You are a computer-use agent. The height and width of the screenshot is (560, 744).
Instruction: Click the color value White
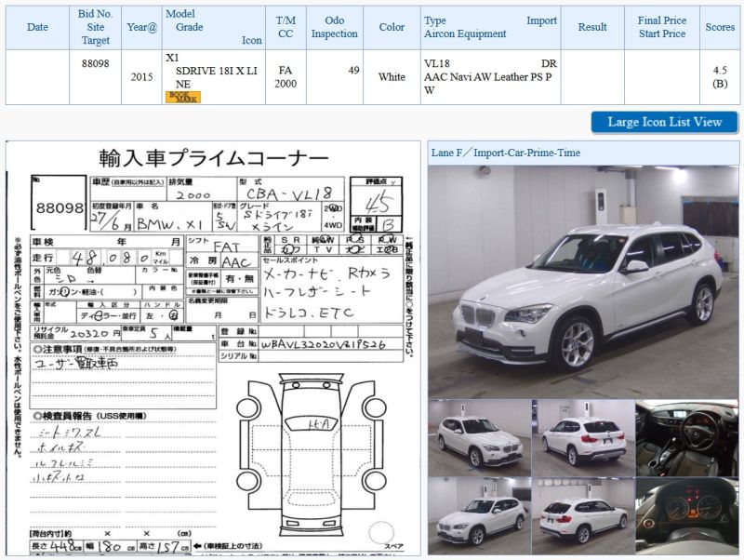coord(392,77)
